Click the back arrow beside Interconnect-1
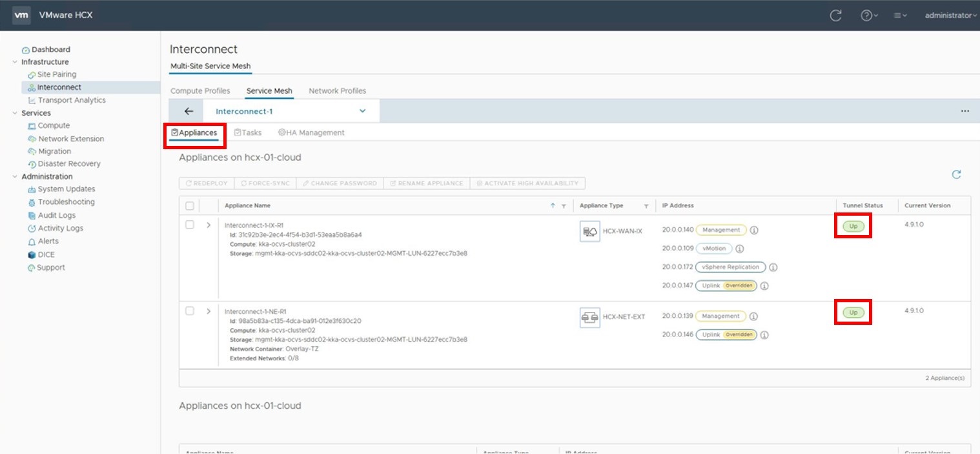The width and height of the screenshot is (980, 454). tap(189, 111)
